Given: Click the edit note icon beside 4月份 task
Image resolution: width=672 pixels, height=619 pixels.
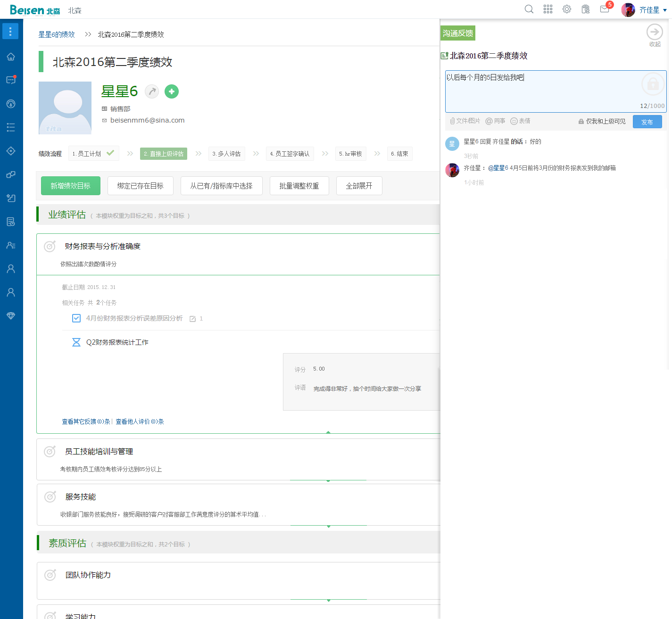Looking at the screenshot, I should tap(192, 319).
